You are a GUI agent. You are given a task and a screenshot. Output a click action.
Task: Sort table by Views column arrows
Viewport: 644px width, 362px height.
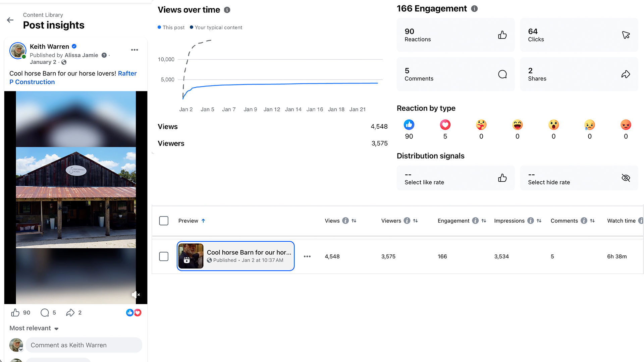(354, 221)
